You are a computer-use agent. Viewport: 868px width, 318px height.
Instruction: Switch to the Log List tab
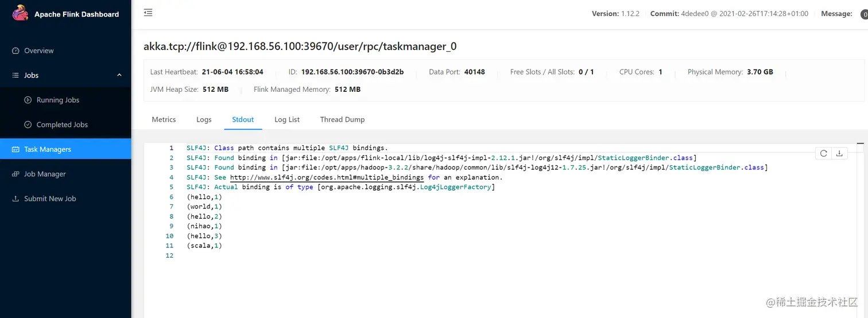pos(287,119)
